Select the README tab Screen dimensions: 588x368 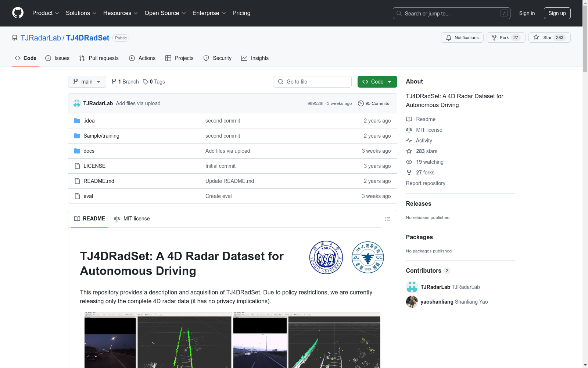pyautogui.click(x=90, y=219)
